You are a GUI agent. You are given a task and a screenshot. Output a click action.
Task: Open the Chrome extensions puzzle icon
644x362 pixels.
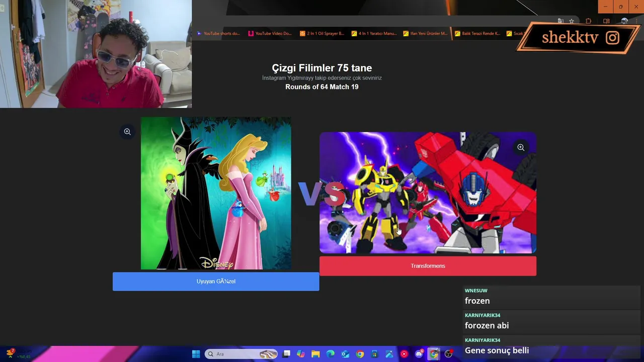click(588, 21)
